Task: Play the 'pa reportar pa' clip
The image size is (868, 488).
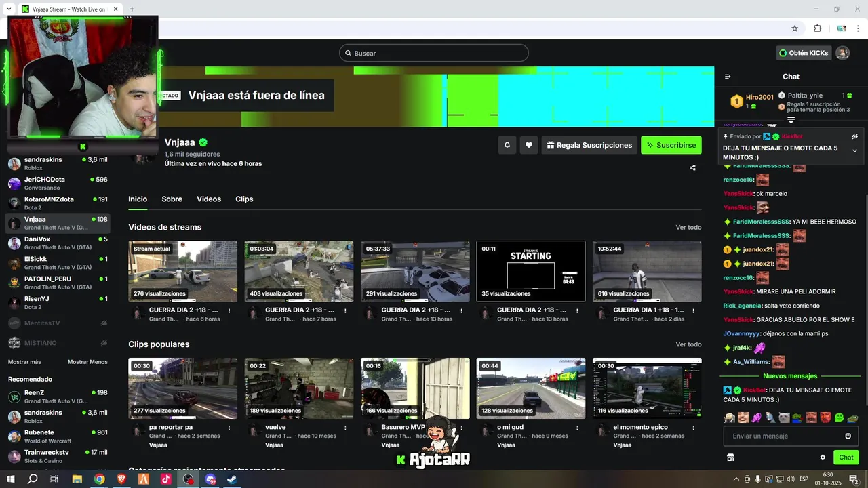Action: tap(183, 388)
